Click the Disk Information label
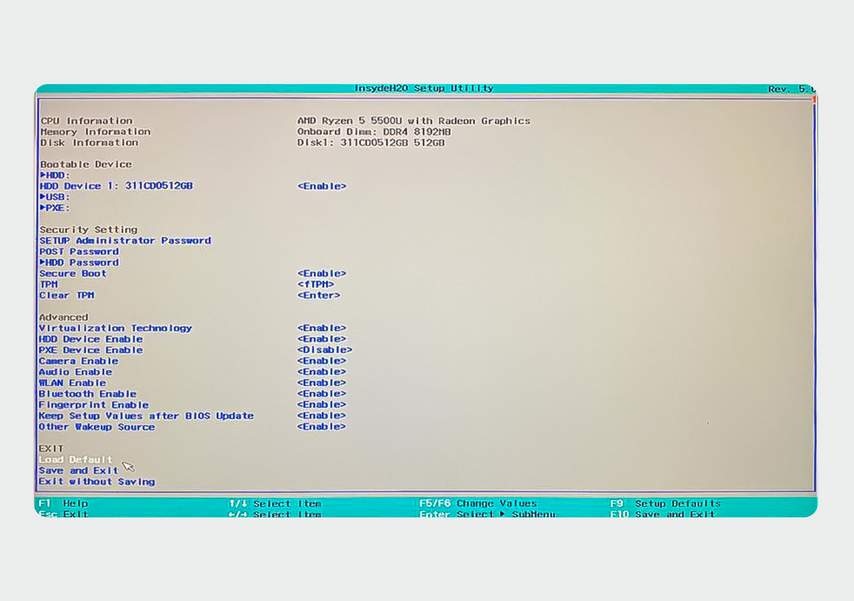 pyautogui.click(x=89, y=143)
